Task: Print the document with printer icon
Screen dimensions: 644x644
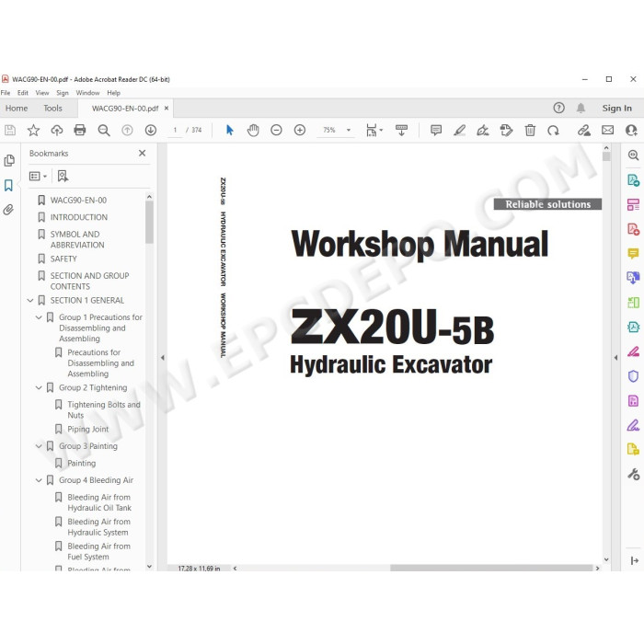Action: [x=80, y=131]
